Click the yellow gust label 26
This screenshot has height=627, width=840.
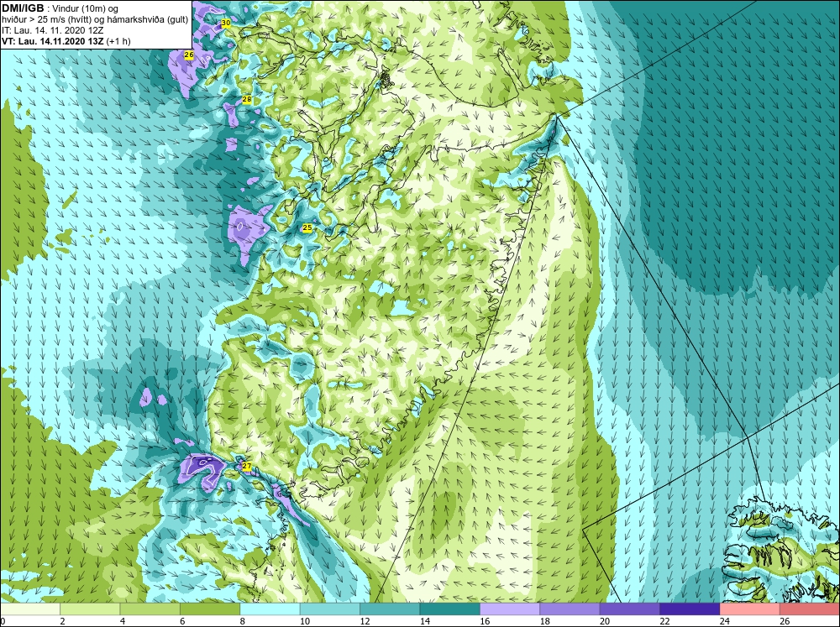188,55
